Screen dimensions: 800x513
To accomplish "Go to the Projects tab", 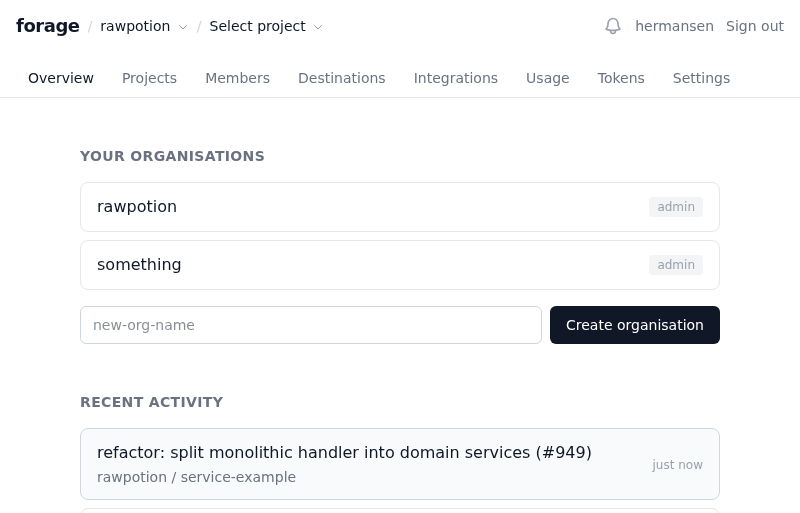I will 149,78.
